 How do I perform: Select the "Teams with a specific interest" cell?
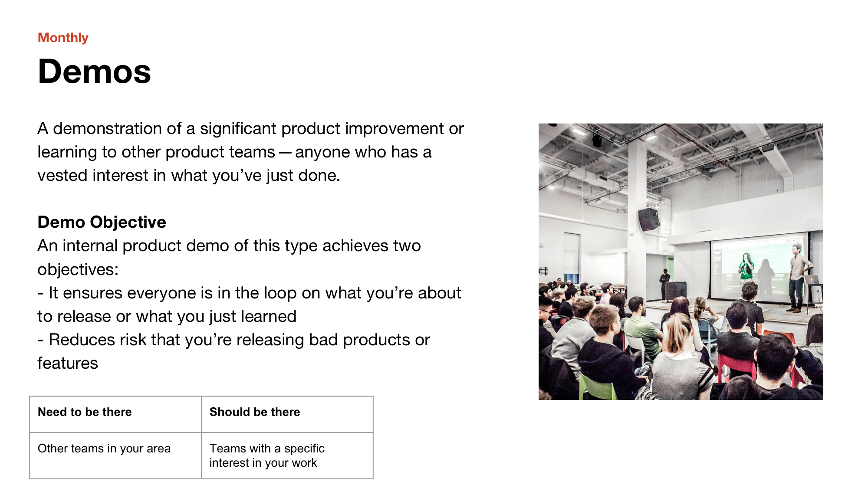267,455
